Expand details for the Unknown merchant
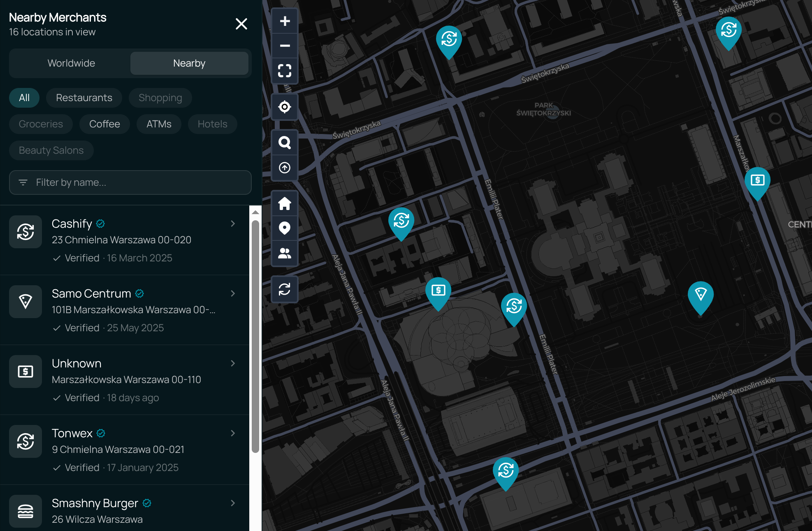The image size is (812, 531). point(233,363)
